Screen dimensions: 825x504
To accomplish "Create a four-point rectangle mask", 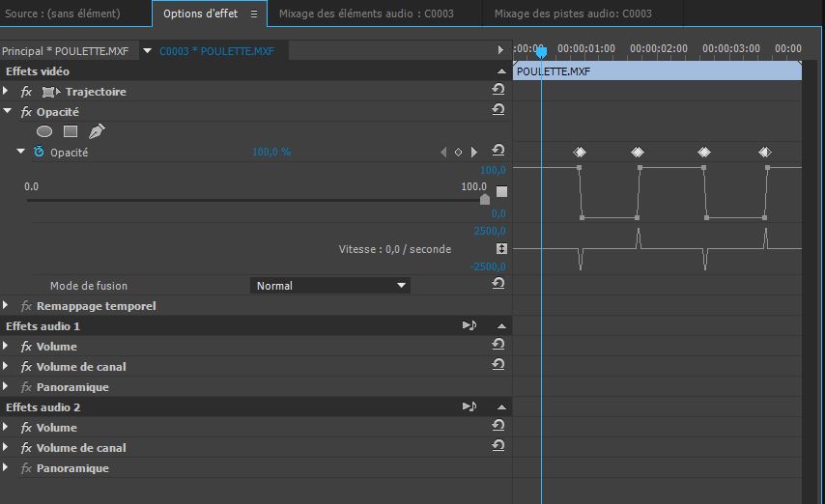I will [x=71, y=131].
